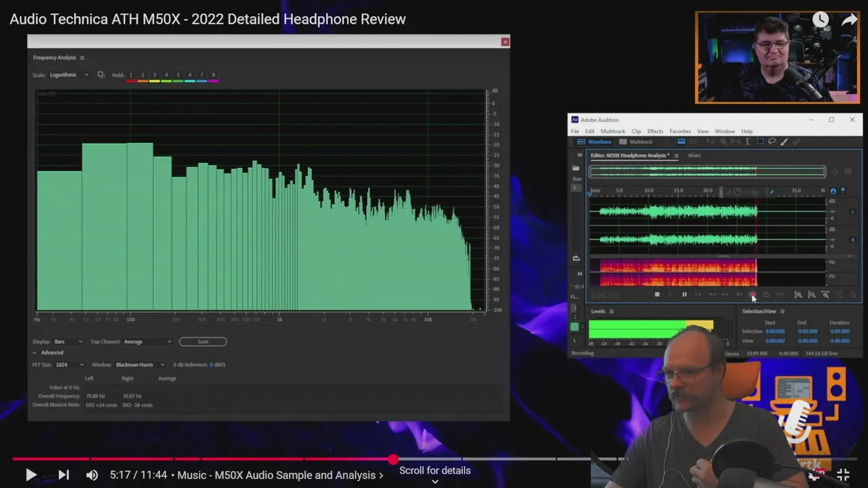The width and height of the screenshot is (868, 488).
Task: Open the Editor panel menu icon
Action: (676, 155)
